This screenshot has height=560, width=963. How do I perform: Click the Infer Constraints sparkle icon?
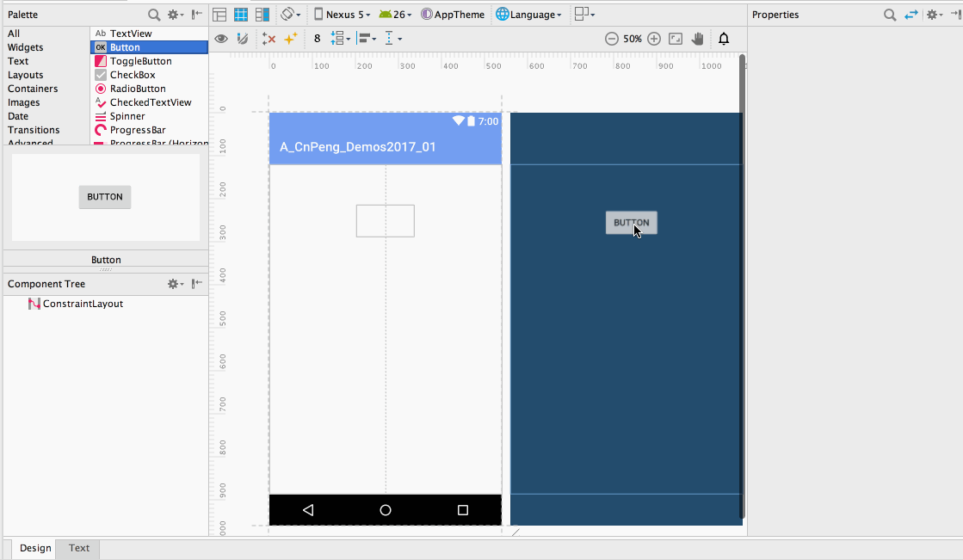pos(291,39)
